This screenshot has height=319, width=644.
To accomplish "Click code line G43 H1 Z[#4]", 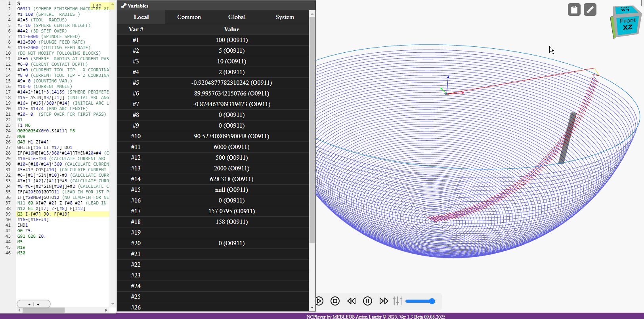I will (33, 142).
